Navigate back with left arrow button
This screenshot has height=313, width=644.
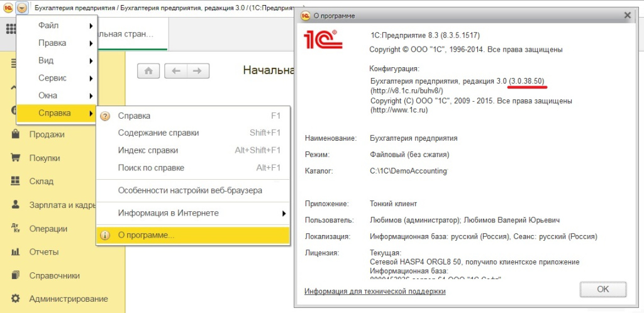176,70
